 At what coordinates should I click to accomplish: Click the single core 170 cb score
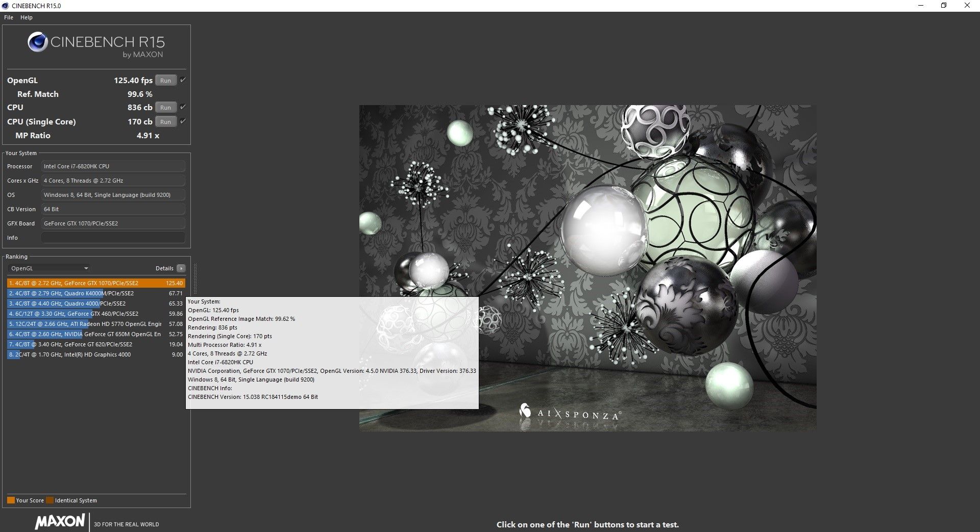(x=140, y=122)
